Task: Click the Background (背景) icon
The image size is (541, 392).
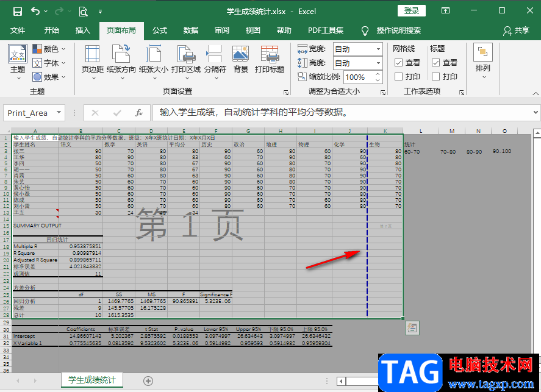Action: click(x=240, y=54)
